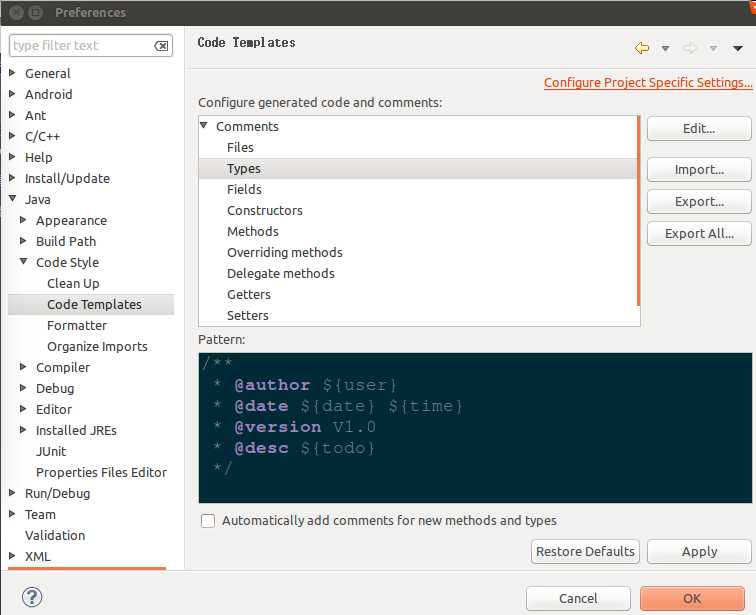Open Configure Project Specific Settings link
The image size is (756, 615).
point(648,83)
